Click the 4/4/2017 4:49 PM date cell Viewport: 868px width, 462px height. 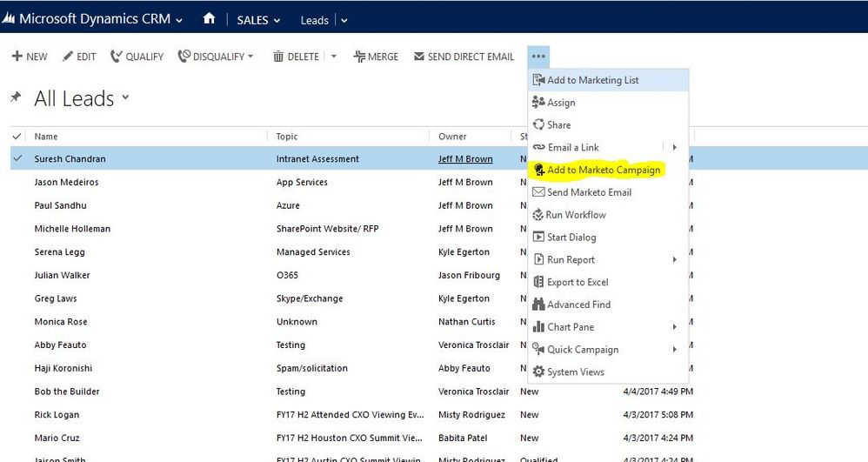pos(658,392)
